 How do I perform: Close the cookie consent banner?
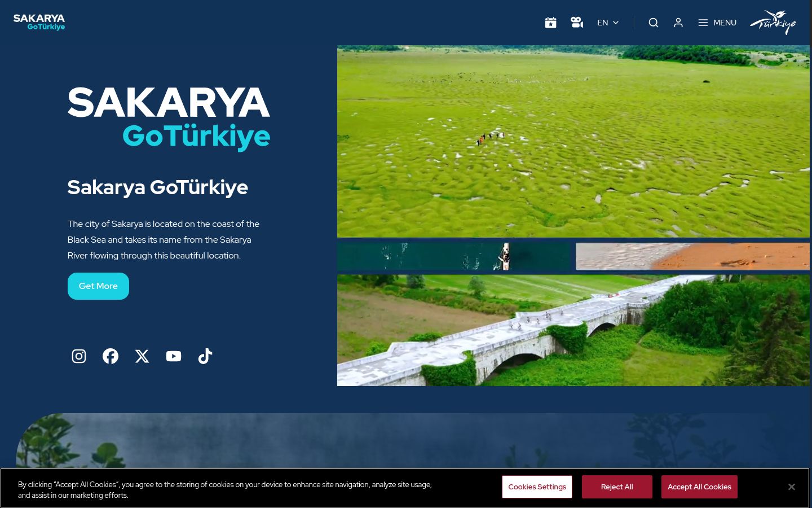pos(792,487)
